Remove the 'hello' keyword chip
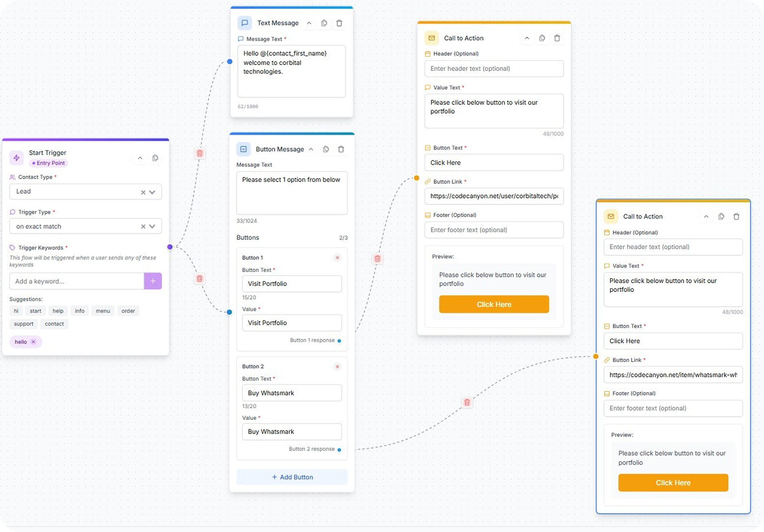The width and height of the screenshot is (764, 532). 33,341
